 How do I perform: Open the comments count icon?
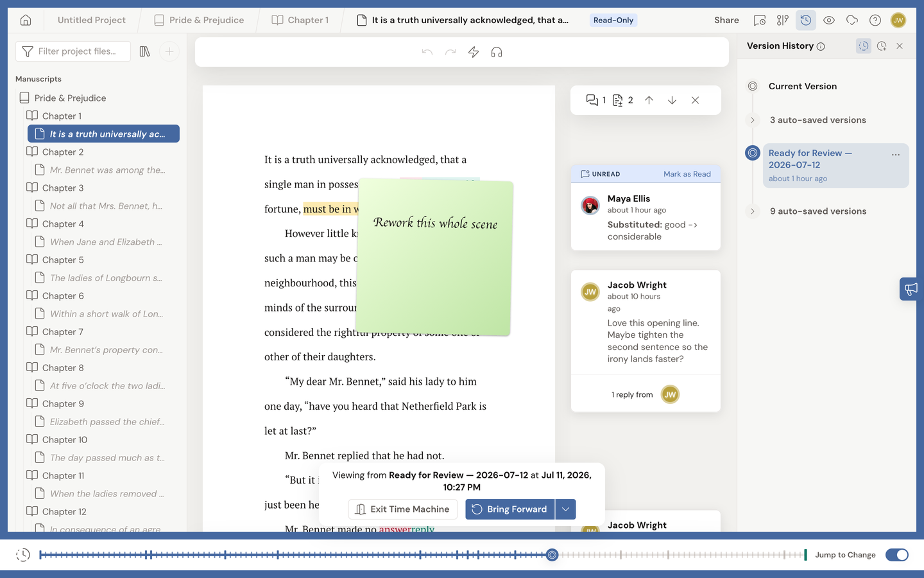(x=596, y=100)
